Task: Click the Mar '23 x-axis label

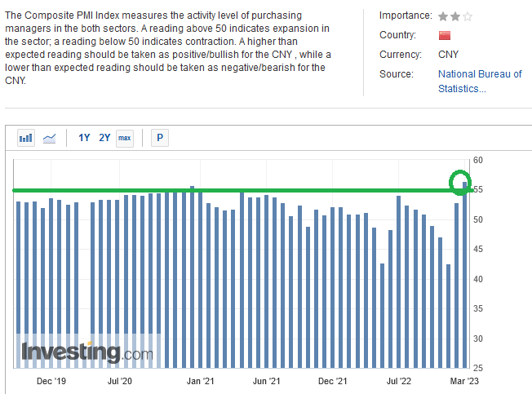Action: coord(464,381)
